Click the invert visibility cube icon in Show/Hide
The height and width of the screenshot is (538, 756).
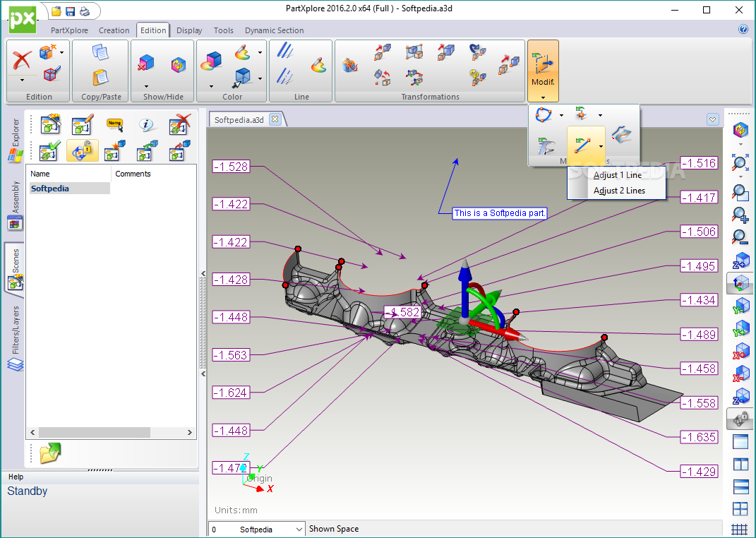coord(179,64)
